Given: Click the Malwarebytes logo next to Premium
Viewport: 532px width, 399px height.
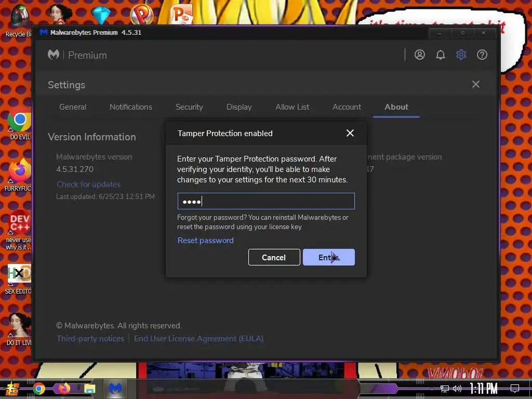Looking at the screenshot, I should click(x=54, y=55).
